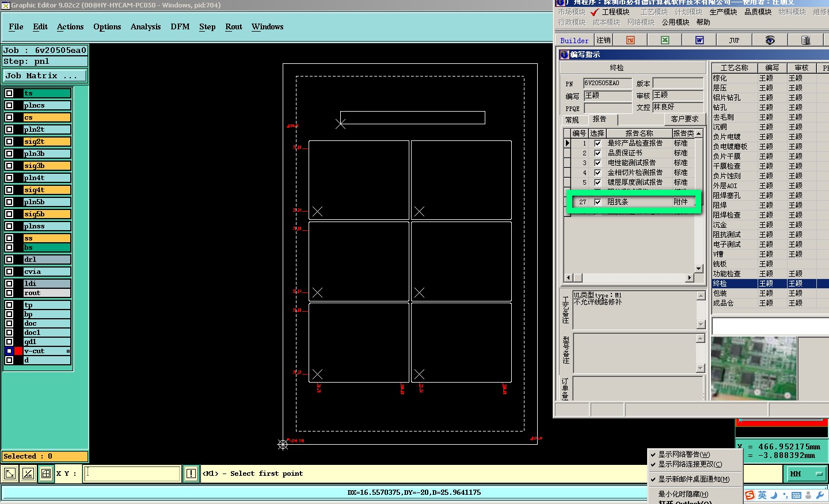Uncheck the 阻抗条 report checkbox
The height and width of the screenshot is (504, 829).
pos(598,202)
